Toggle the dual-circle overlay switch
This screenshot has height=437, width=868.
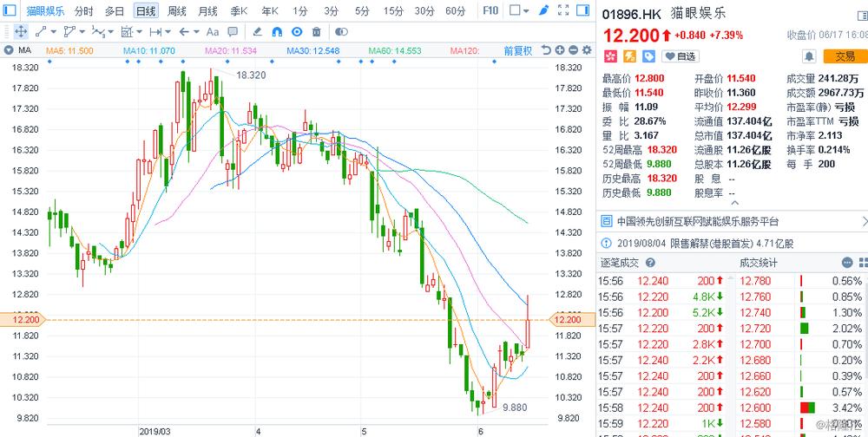(341, 31)
